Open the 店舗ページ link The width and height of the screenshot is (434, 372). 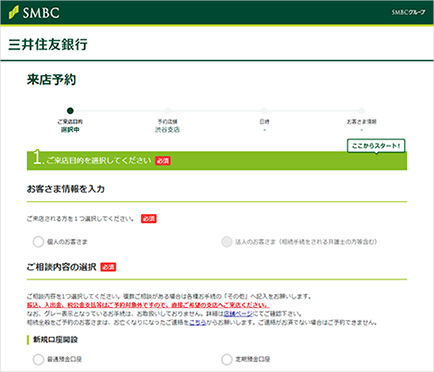[x=238, y=314]
